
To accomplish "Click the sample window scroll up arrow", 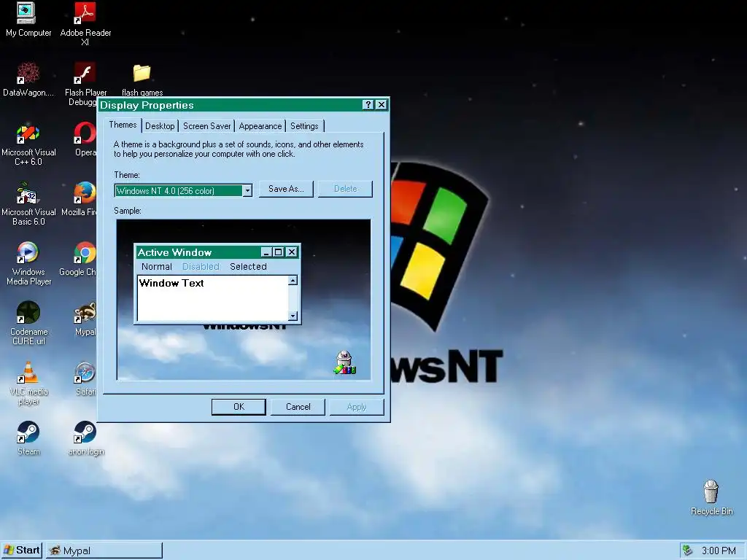I will [x=293, y=281].
